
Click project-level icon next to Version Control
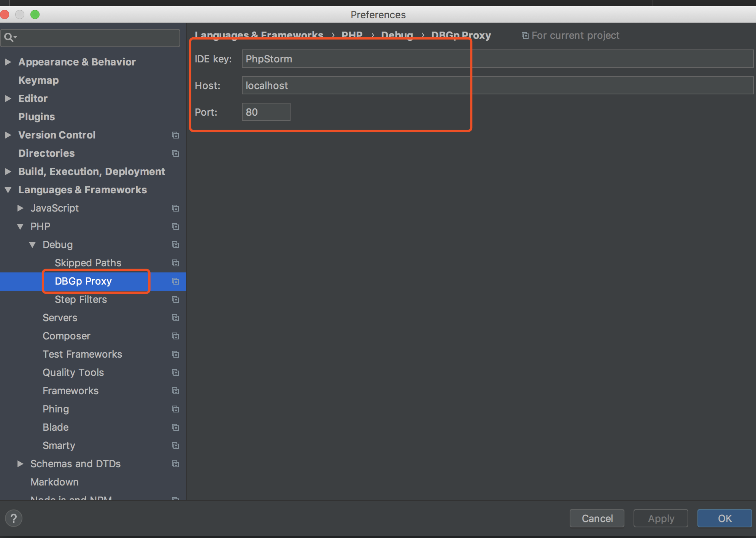pyautogui.click(x=175, y=135)
